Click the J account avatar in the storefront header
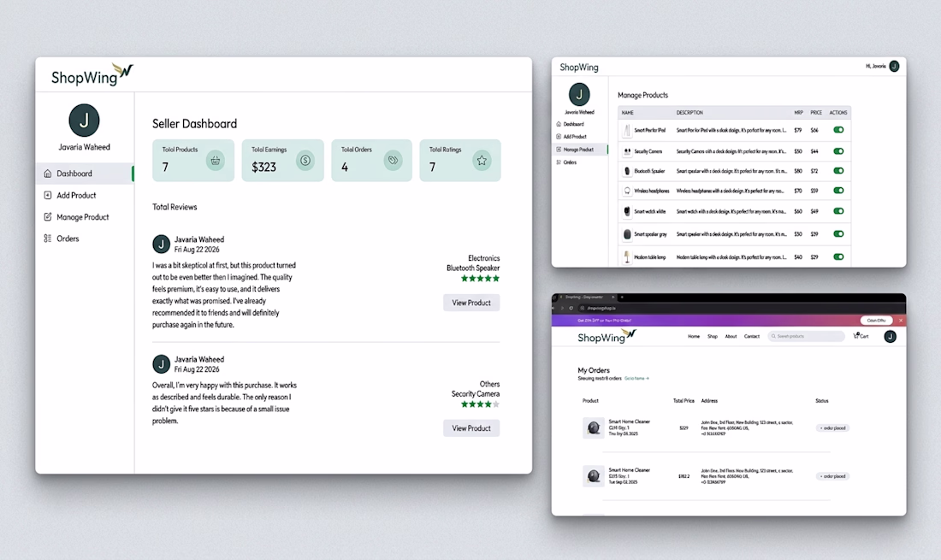The width and height of the screenshot is (941, 560). 890,336
